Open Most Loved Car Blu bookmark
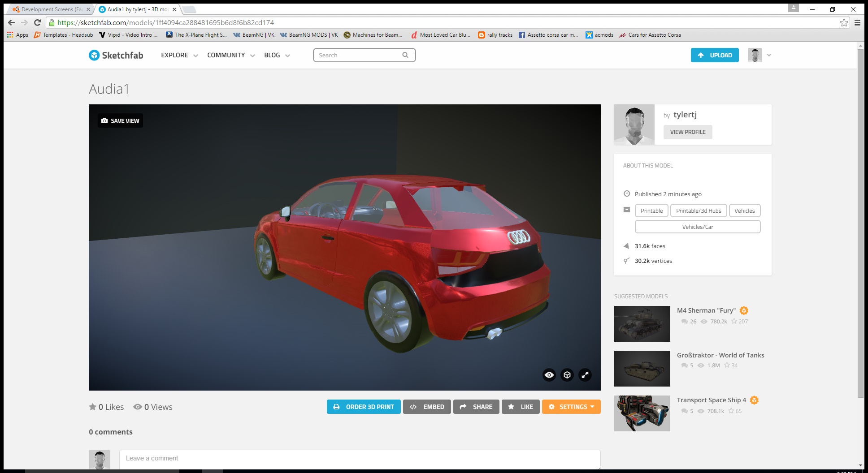Viewport: 868px width, 473px height. pyautogui.click(x=441, y=34)
